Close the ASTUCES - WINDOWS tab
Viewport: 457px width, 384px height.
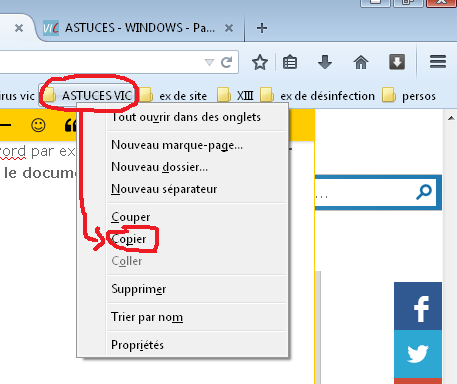(x=229, y=28)
